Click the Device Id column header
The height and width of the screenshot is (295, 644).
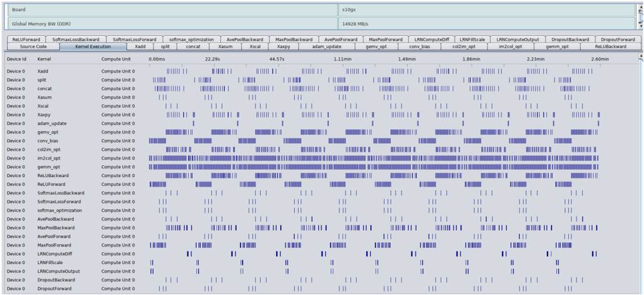click(16, 59)
